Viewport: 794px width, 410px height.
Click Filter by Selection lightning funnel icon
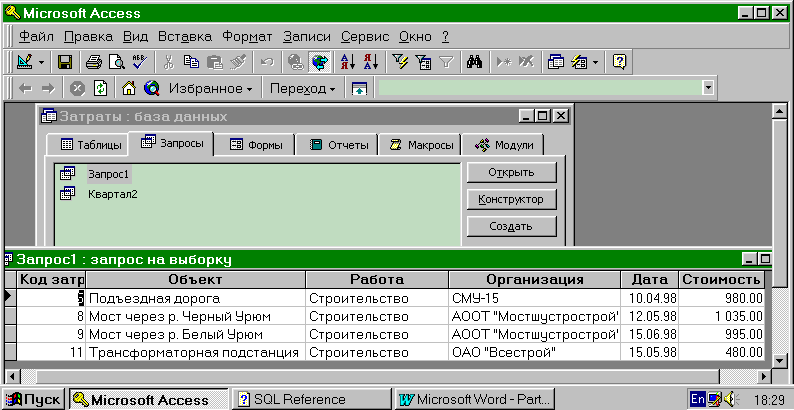click(x=400, y=62)
